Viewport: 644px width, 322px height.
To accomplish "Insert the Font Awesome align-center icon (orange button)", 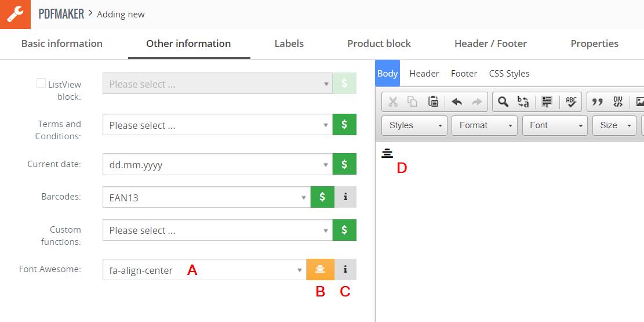I will [x=320, y=269].
